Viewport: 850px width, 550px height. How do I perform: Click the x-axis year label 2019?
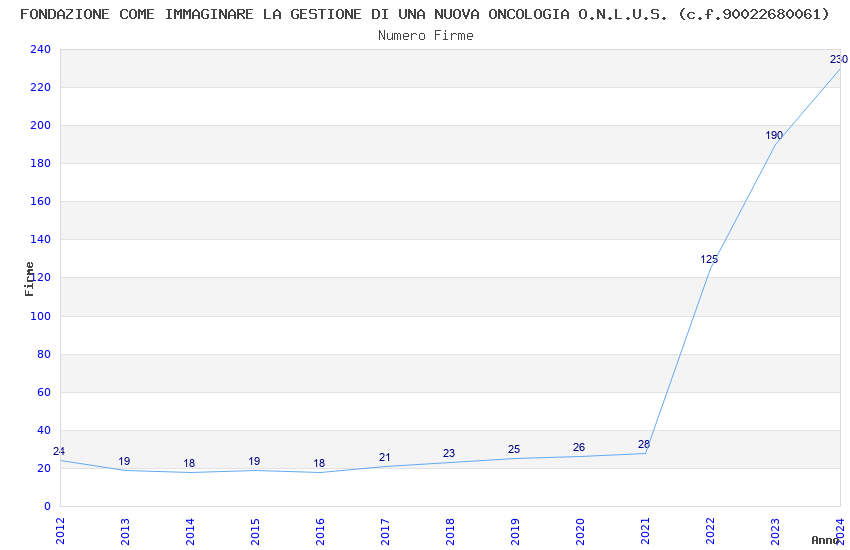coord(516,531)
